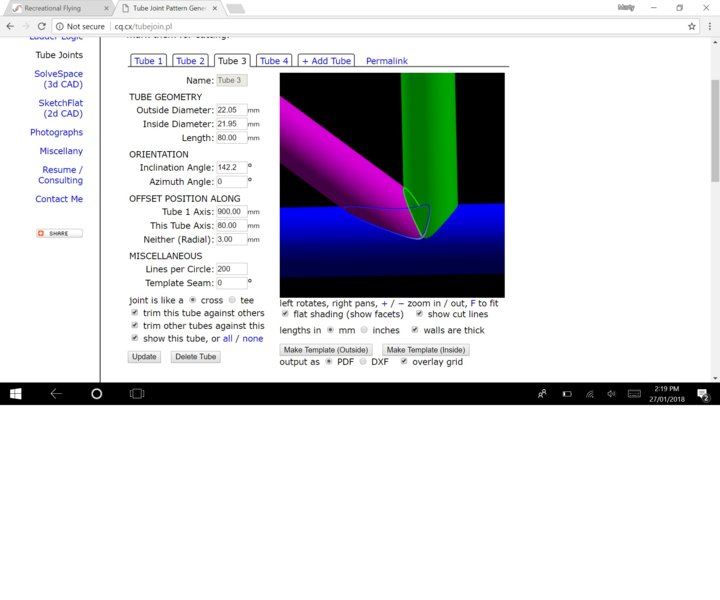Open the volume speaker icon
The width and height of the screenshot is (720, 600).
(611, 394)
